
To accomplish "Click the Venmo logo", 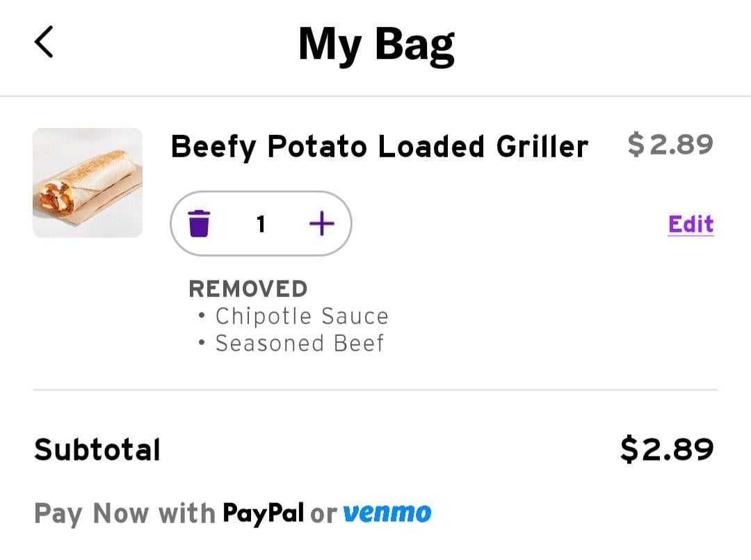I will pyautogui.click(x=387, y=513).
